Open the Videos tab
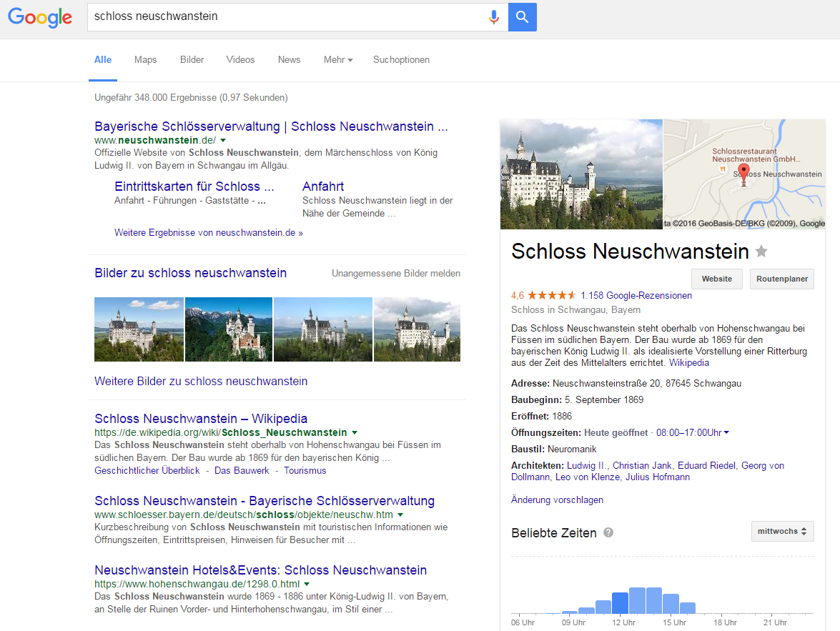This screenshot has width=840, height=631. (x=240, y=60)
